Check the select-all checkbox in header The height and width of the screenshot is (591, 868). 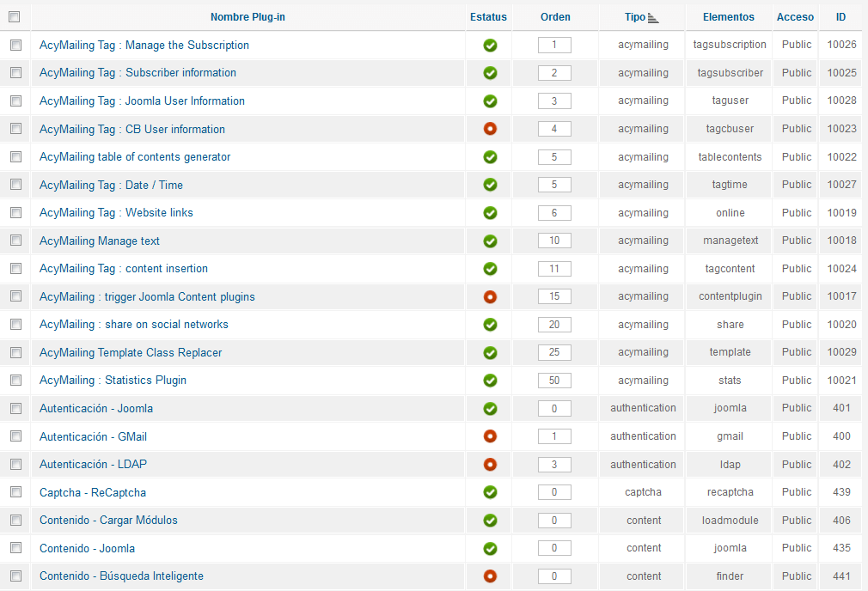pos(15,17)
